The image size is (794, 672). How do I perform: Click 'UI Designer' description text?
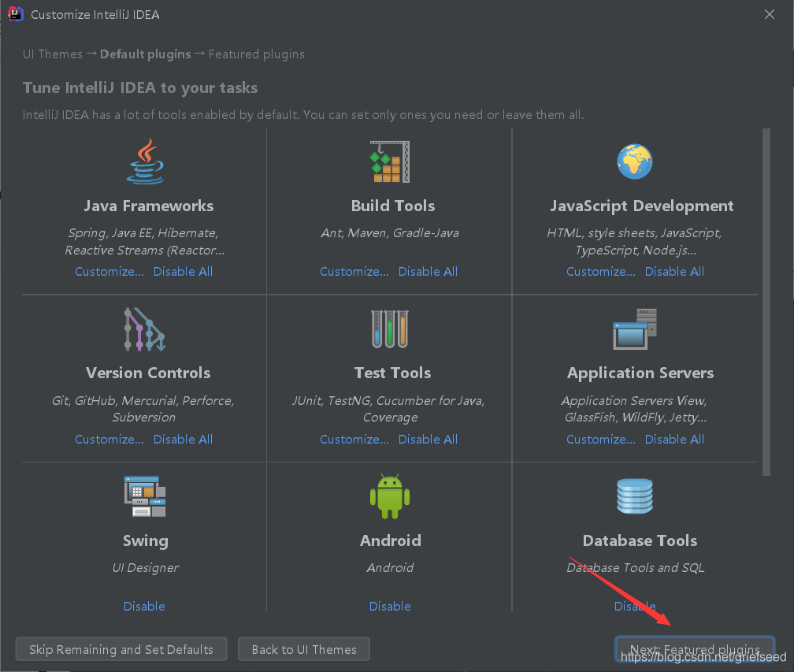145,568
